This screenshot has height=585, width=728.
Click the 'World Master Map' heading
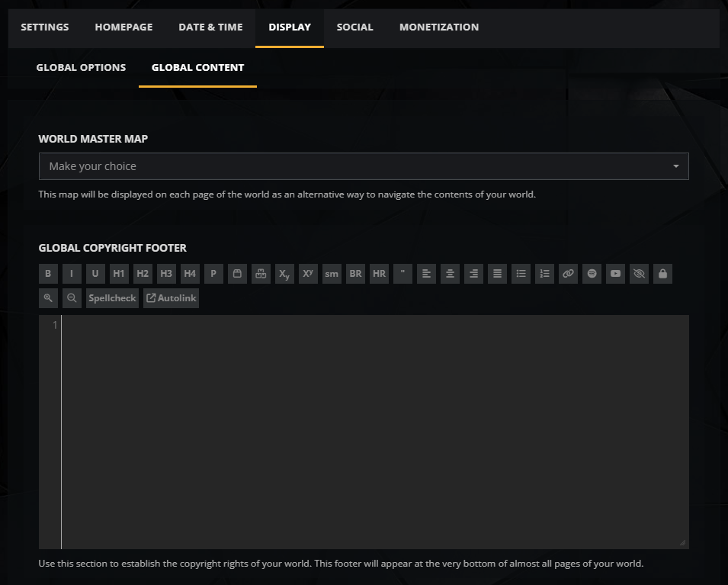(93, 139)
